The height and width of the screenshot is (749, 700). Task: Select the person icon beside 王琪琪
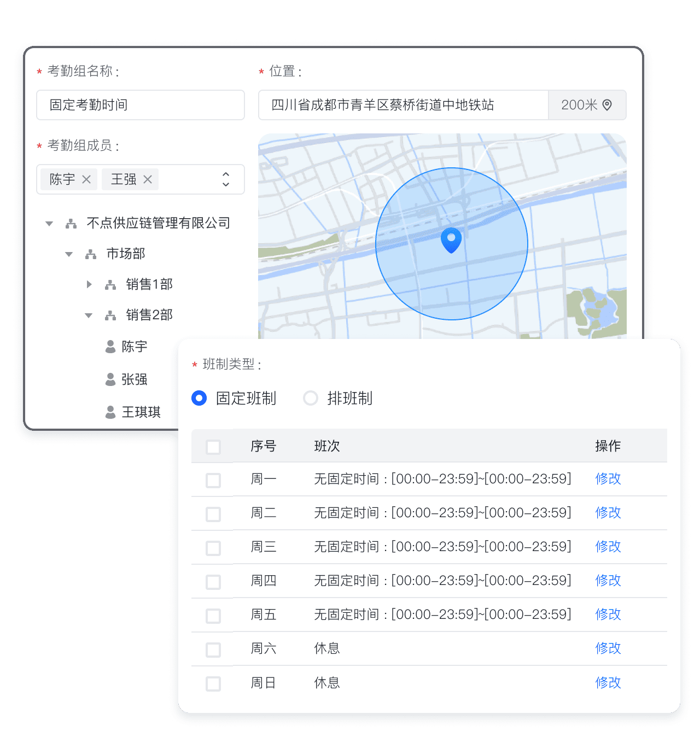pos(110,412)
